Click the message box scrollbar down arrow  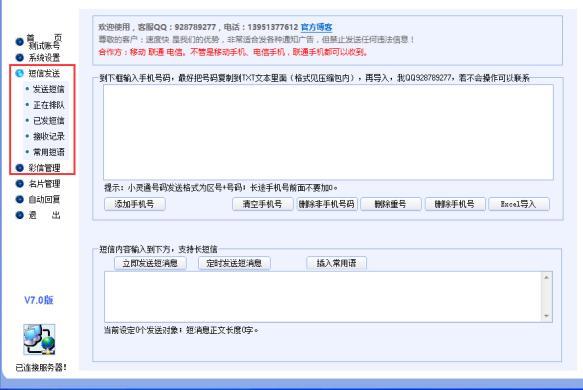point(547,316)
